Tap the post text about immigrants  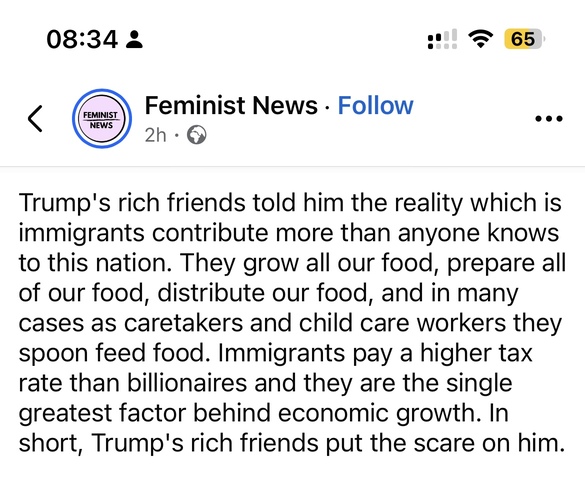tap(292, 323)
